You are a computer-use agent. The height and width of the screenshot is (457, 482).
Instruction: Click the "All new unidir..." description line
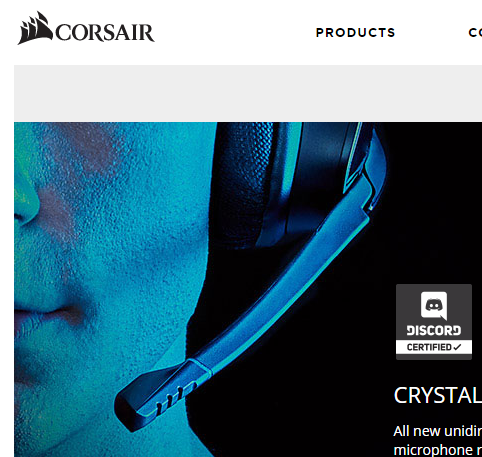tap(437, 431)
